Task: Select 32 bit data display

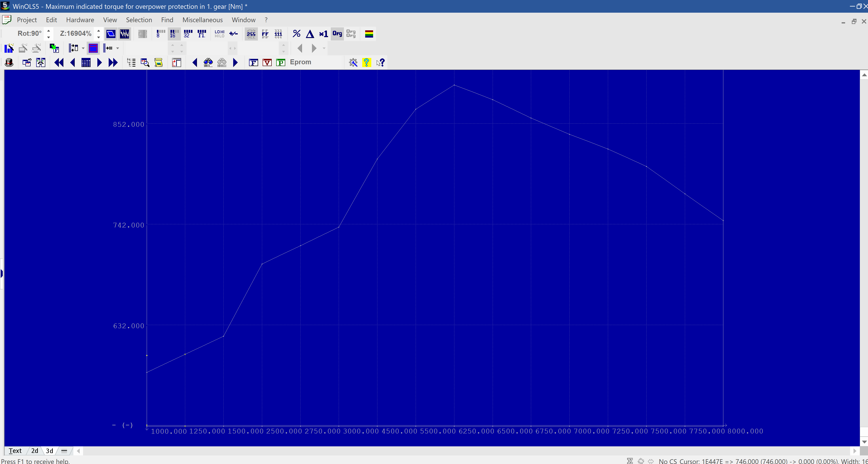Action: click(188, 34)
